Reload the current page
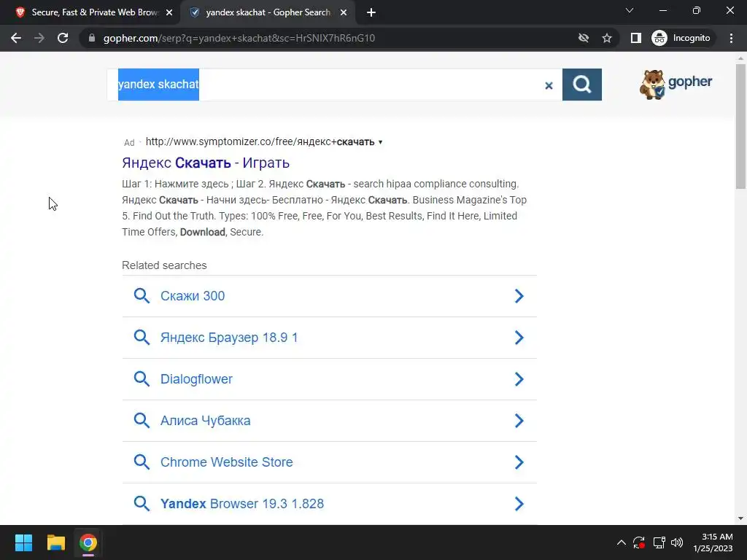This screenshot has height=560, width=747. (x=63, y=38)
